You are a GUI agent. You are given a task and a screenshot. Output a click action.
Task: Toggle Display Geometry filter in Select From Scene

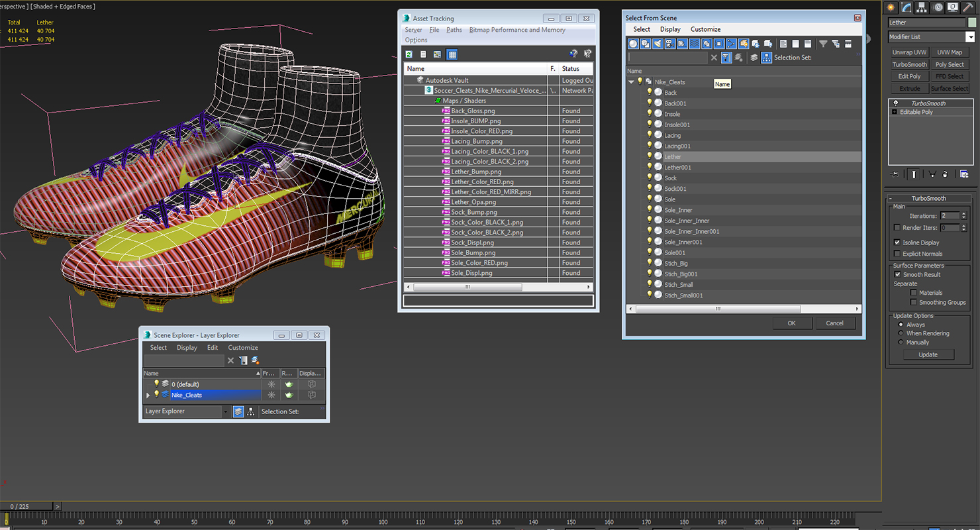(x=633, y=44)
